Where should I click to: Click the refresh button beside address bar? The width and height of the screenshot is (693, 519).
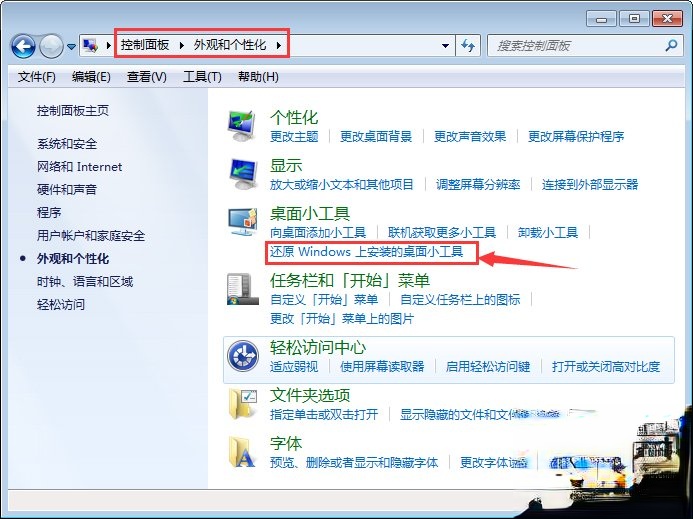pos(468,46)
